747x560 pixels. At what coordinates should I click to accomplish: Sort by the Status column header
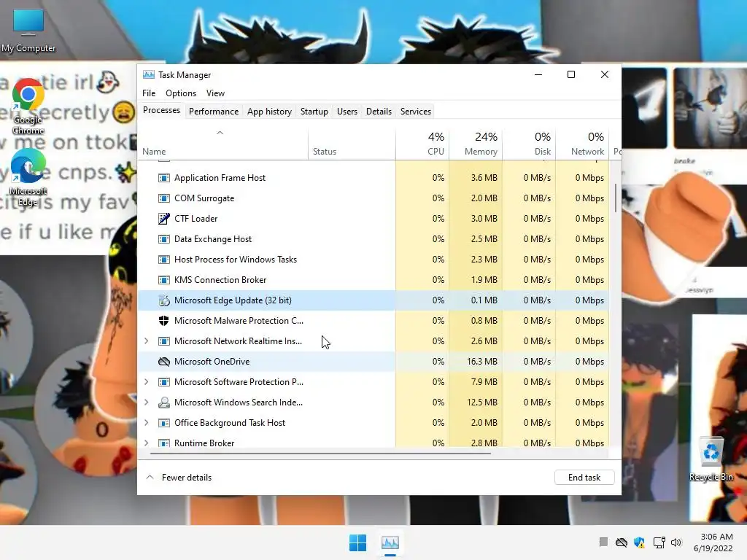coord(352,144)
